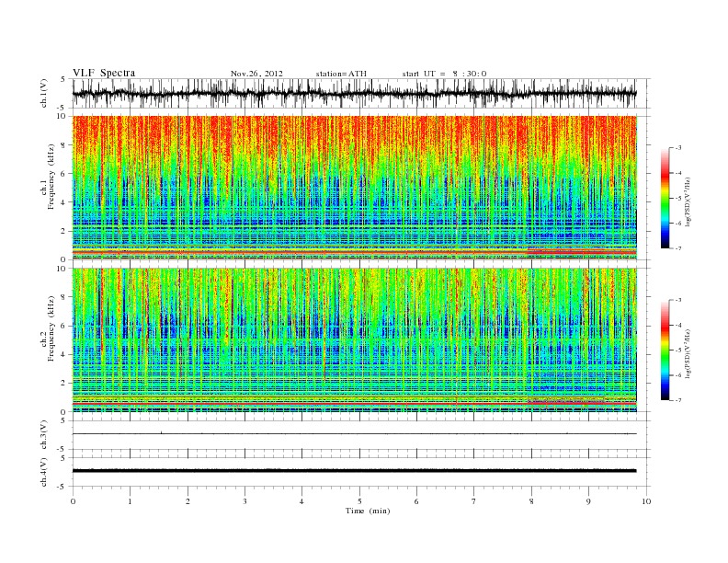Click the ch.1 voltage waveform trace
The width and height of the screenshot is (728, 563).
[354, 93]
